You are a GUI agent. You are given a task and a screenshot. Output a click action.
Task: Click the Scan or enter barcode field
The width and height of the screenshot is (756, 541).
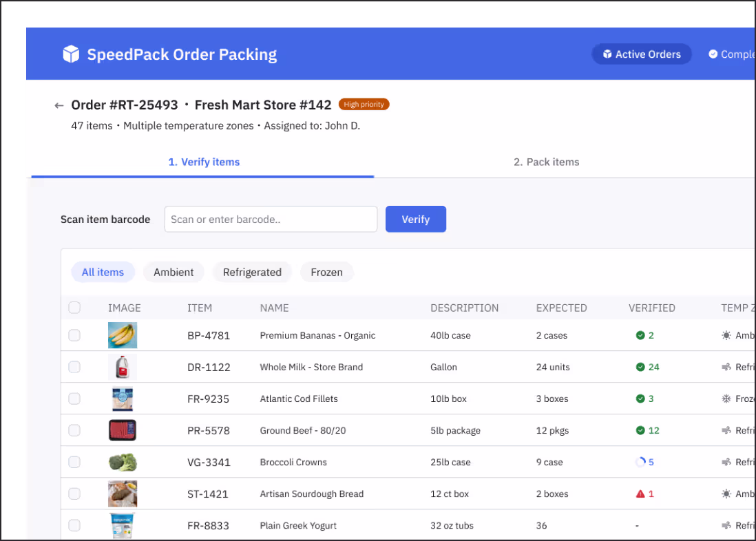coord(271,219)
